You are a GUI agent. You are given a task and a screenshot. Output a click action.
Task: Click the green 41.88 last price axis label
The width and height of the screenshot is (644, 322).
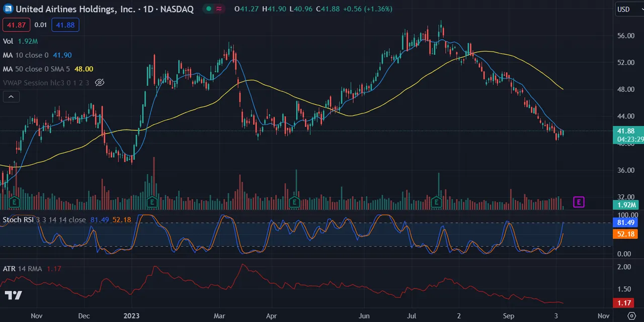pyautogui.click(x=627, y=131)
